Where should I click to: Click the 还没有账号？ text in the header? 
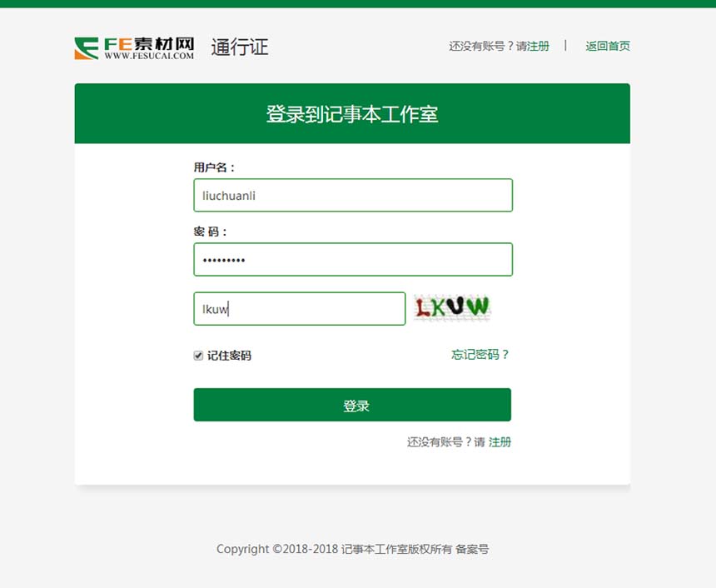[482, 46]
